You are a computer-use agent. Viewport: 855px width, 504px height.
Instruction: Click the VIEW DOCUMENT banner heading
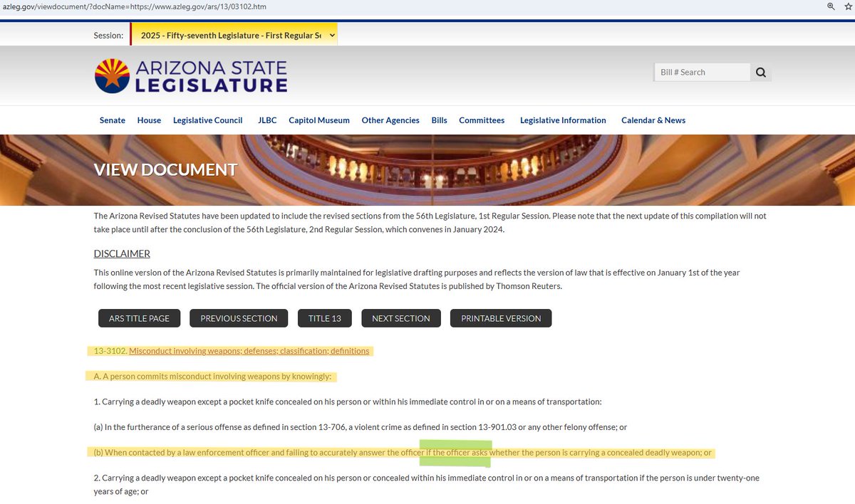click(165, 170)
